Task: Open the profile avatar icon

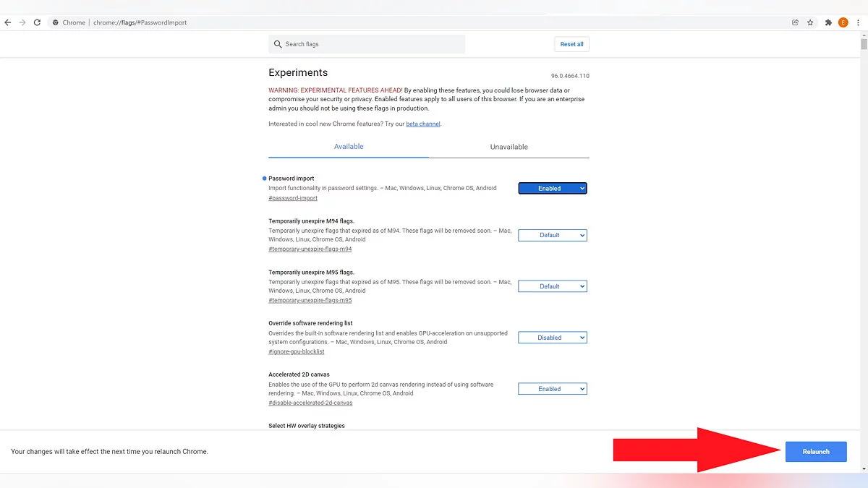Action: [843, 22]
